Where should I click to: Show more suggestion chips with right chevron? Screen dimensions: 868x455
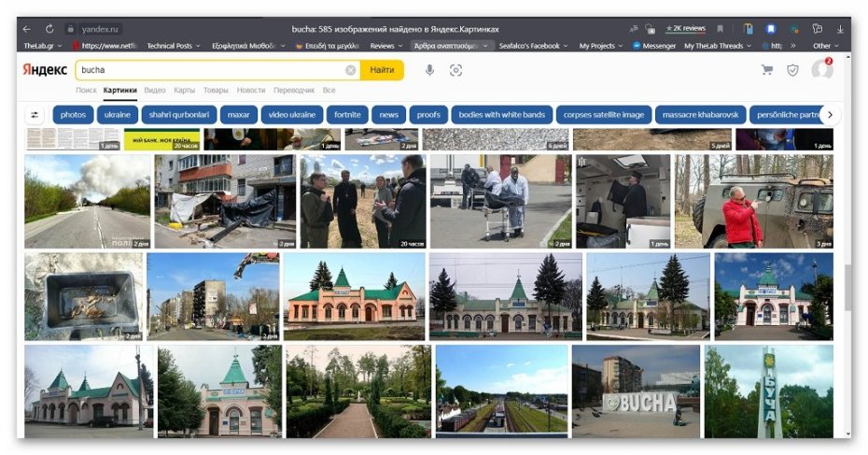[x=830, y=115]
